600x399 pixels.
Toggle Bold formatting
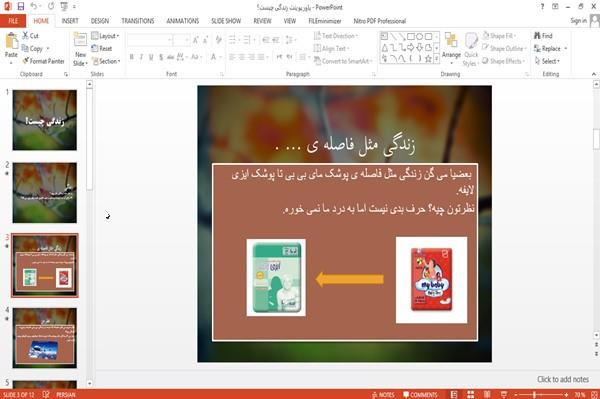[x=132, y=57]
